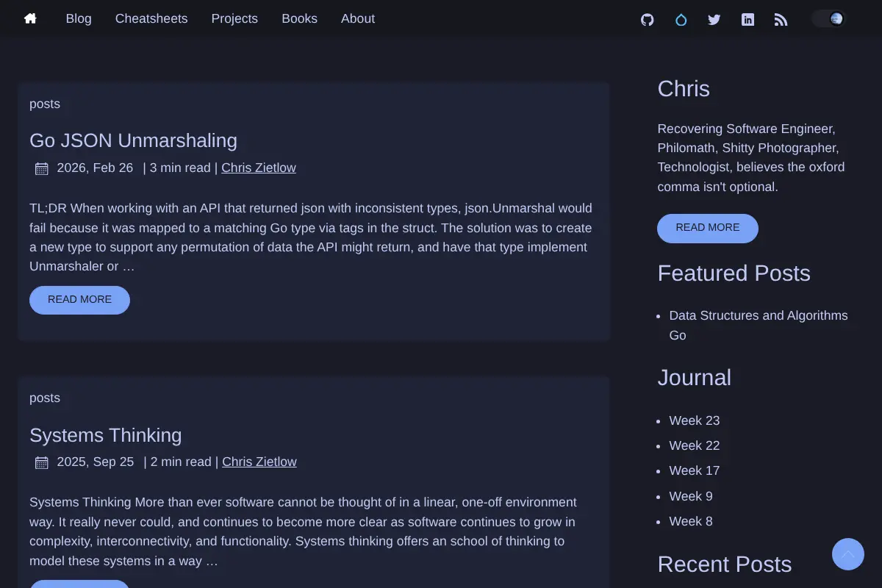Click calendar icon beside 2026, Feb 26
This screenshot has height=588, width=882.
pos(42,168)
